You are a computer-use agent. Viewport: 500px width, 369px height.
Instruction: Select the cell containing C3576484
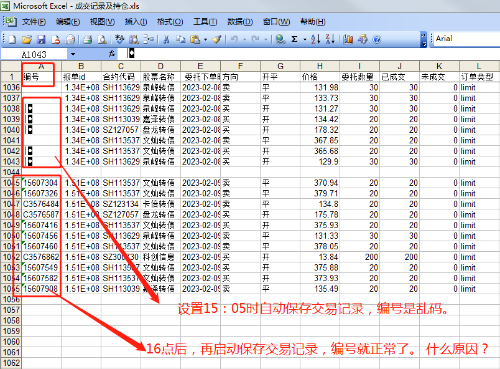coord(41,204)
